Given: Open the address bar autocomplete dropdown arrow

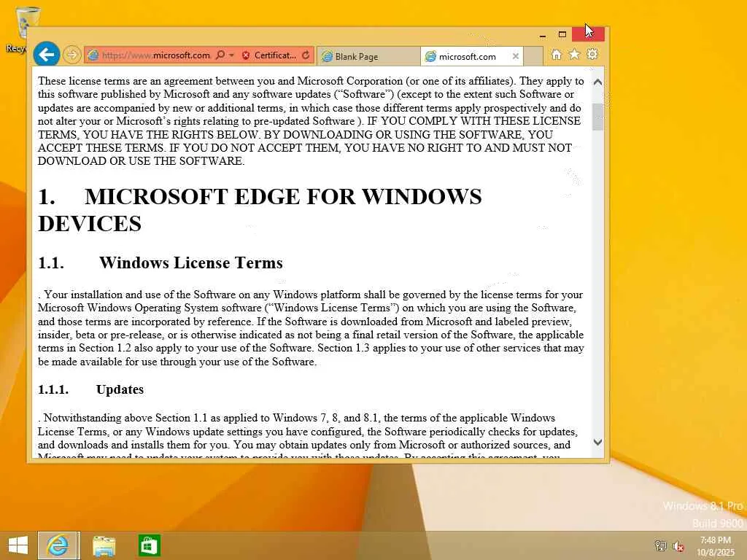Looking at the screenshot, I should pos(231,55).
